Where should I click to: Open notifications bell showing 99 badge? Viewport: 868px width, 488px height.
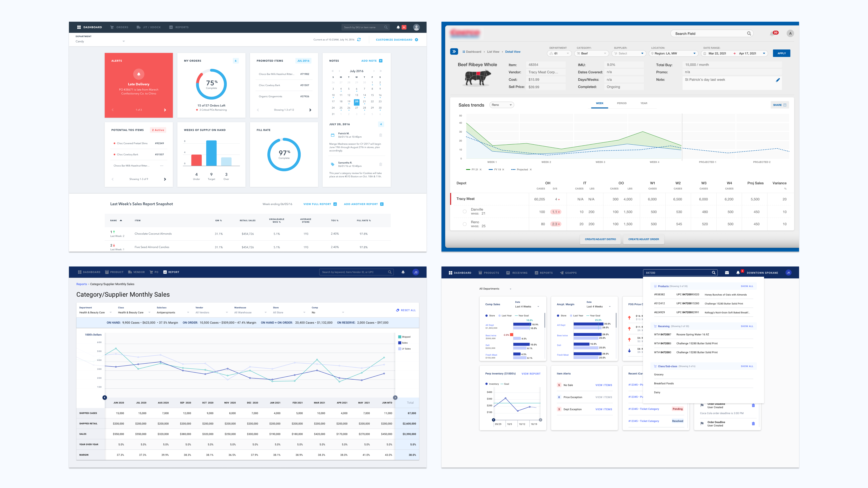coord(772,33)
